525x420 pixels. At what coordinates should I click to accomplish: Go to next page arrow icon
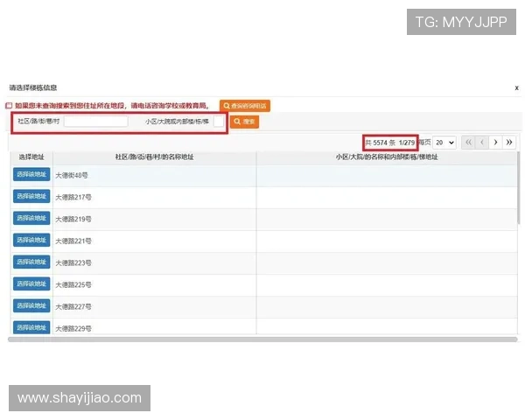coord(495,143)
